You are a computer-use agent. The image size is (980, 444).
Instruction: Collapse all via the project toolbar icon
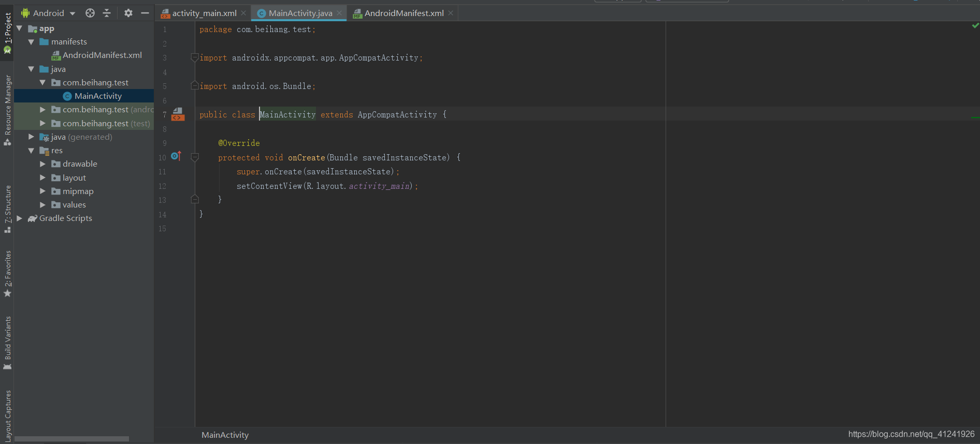[x=107, y=13]
